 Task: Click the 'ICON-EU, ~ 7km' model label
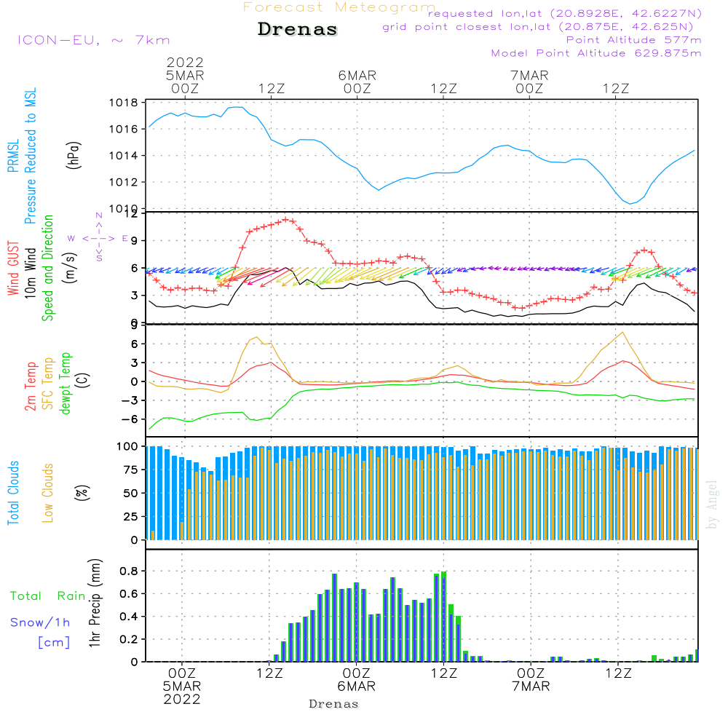[94, 40]
